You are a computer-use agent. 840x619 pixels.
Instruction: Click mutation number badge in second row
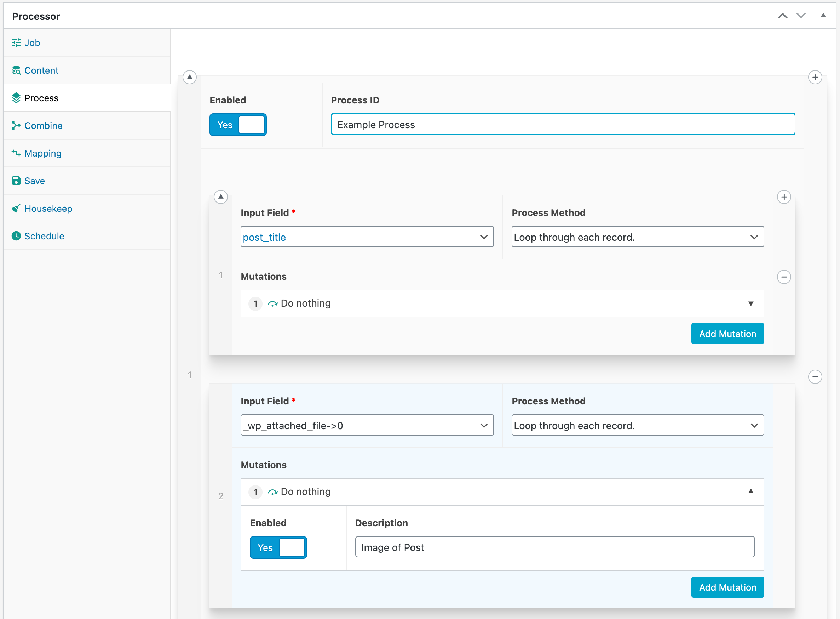(256, 492)
